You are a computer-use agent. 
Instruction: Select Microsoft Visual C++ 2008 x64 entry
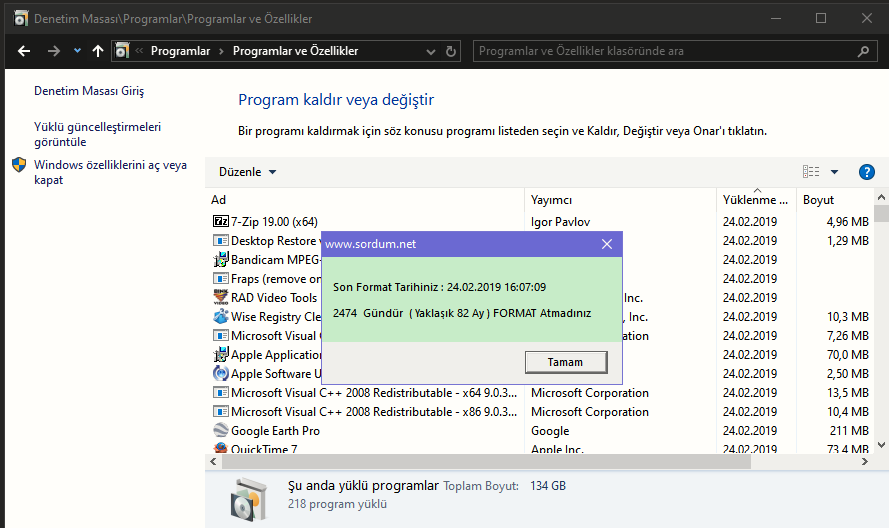(x=374, y=392)
